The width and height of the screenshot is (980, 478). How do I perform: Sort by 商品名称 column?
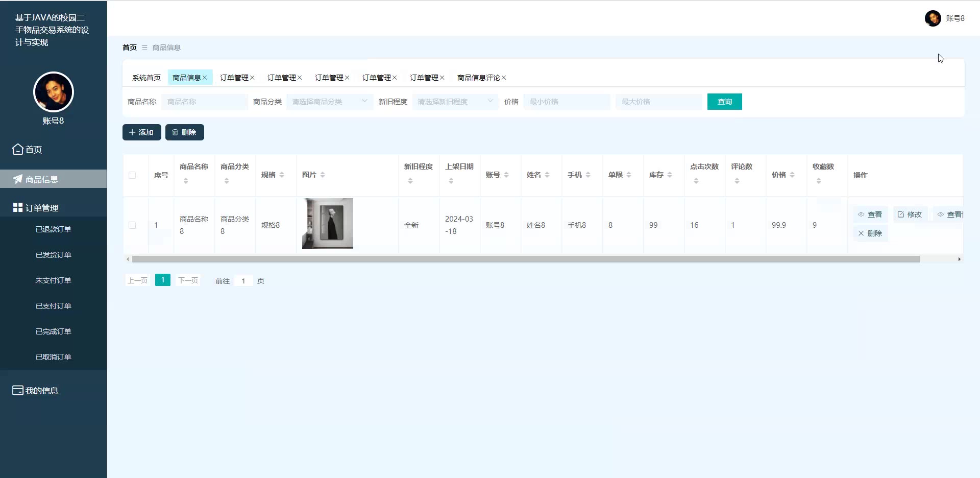point(186,181)
